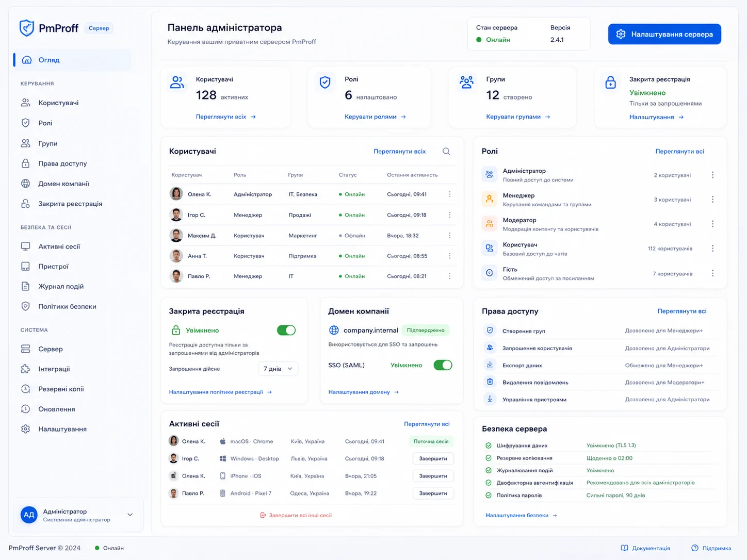End Ігор С. Windows session with Завершити
The height and width of the screenshot is (560, 747).
(433, 458)
